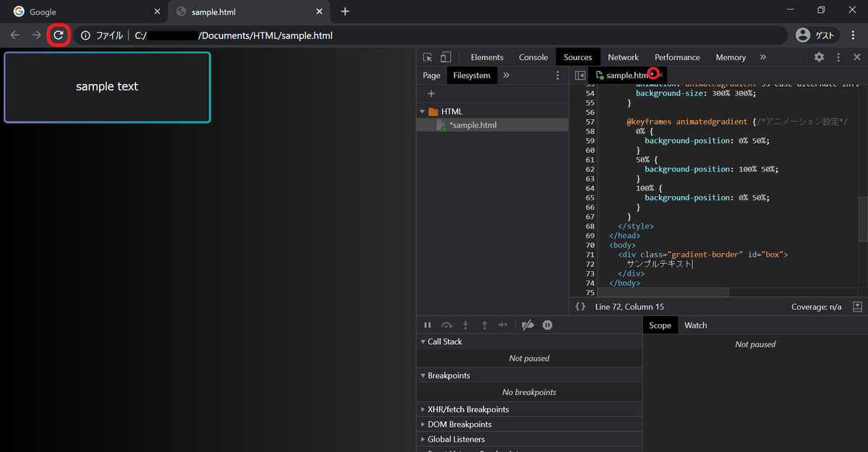Reload the sample.html page
The width and height of the screenshot is (868, 452).
(x=59, y=35)
